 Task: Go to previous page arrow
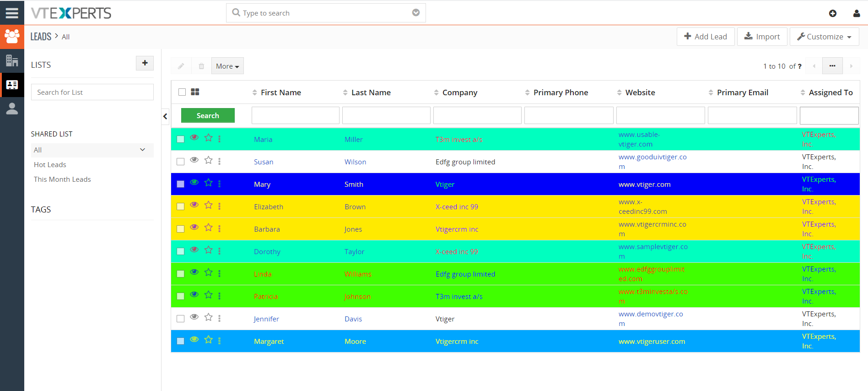pyautogui.click(x=814, y=66)
